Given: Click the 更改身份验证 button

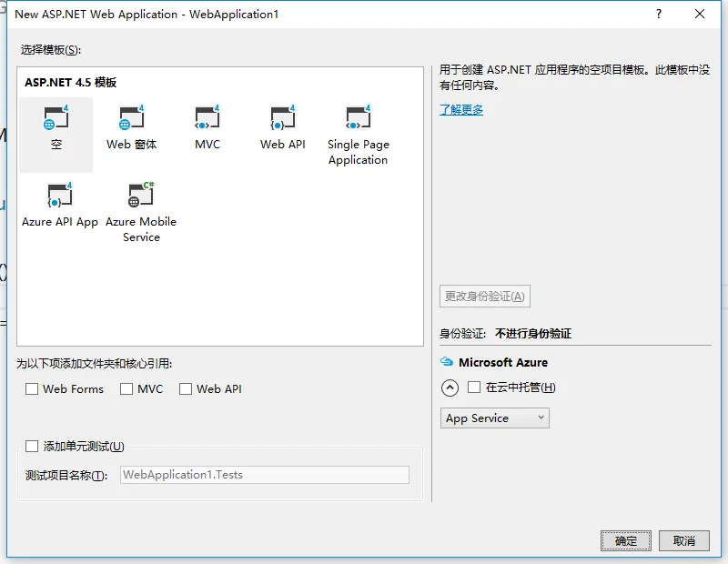Looking at the screenshot, I should 485,297.
